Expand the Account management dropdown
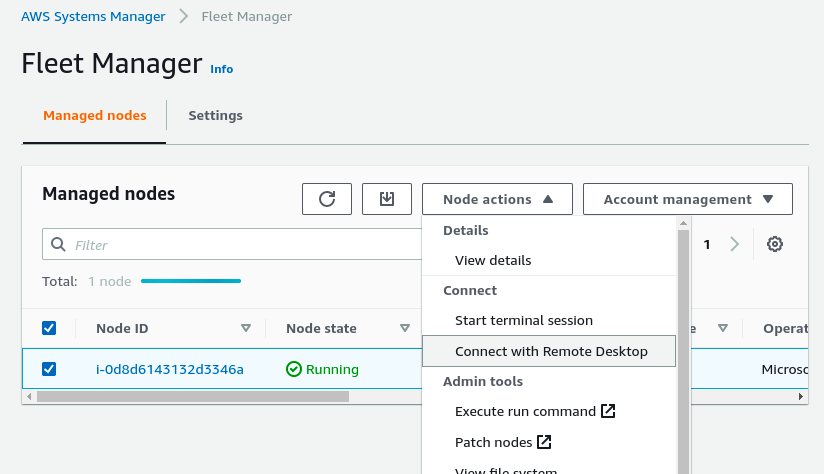 (x=688, y=199)
